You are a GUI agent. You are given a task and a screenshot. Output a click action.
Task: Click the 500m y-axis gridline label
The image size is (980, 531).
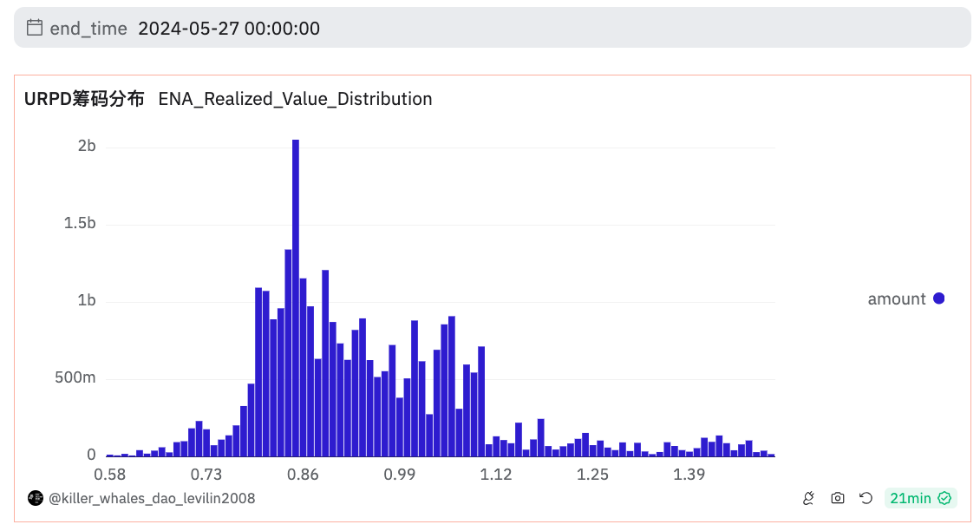pyautogui.click(x=75, y=377)
